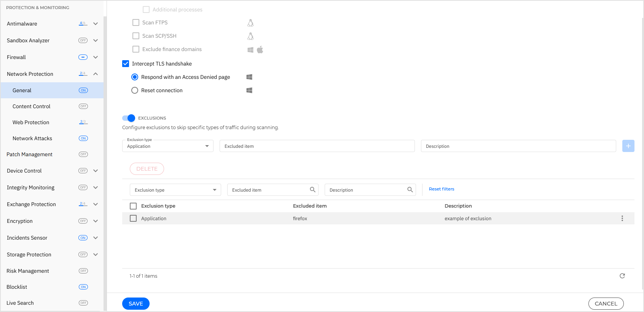
Task: Expand the Antimalware section chevron
Action: click(x=96, y=24)
